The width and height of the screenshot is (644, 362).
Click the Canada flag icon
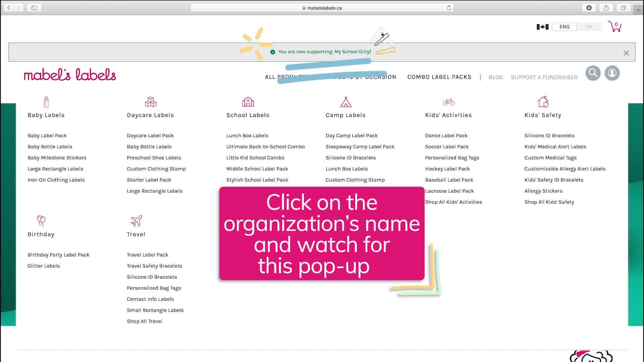tap(542, 27)
